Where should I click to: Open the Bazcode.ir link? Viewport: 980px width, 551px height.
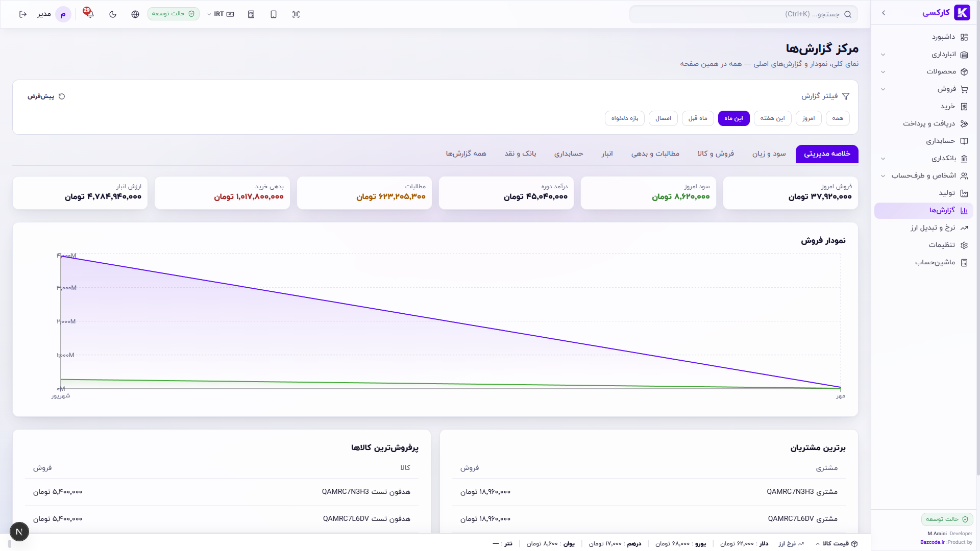point(932,542)
